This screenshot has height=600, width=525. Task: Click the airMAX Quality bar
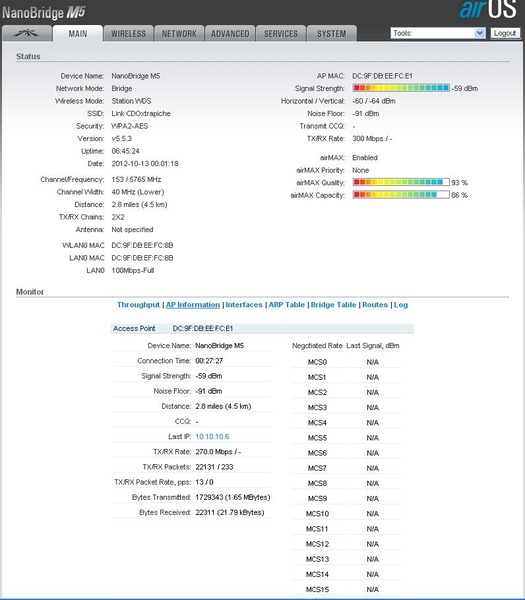click(x=401, y=182)
